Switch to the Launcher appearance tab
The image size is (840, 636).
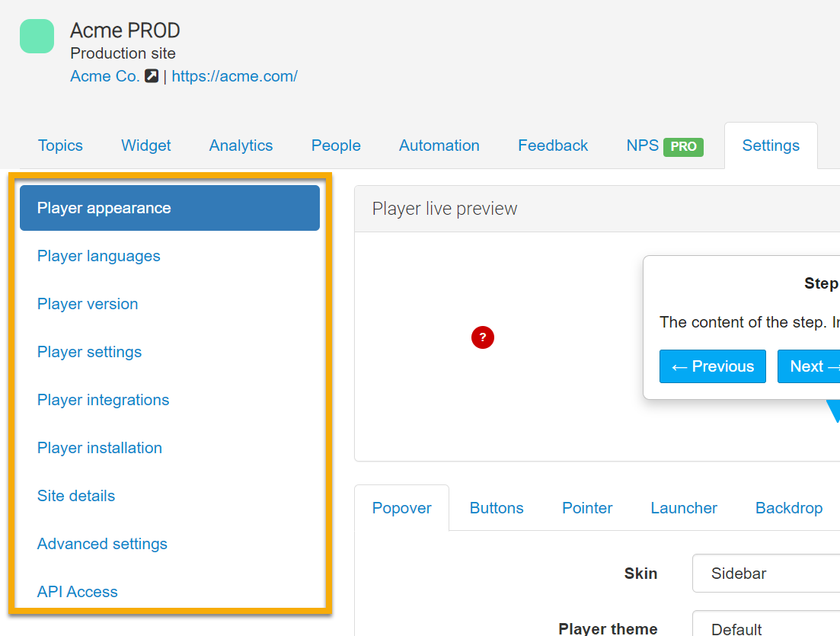pos(683,508)
